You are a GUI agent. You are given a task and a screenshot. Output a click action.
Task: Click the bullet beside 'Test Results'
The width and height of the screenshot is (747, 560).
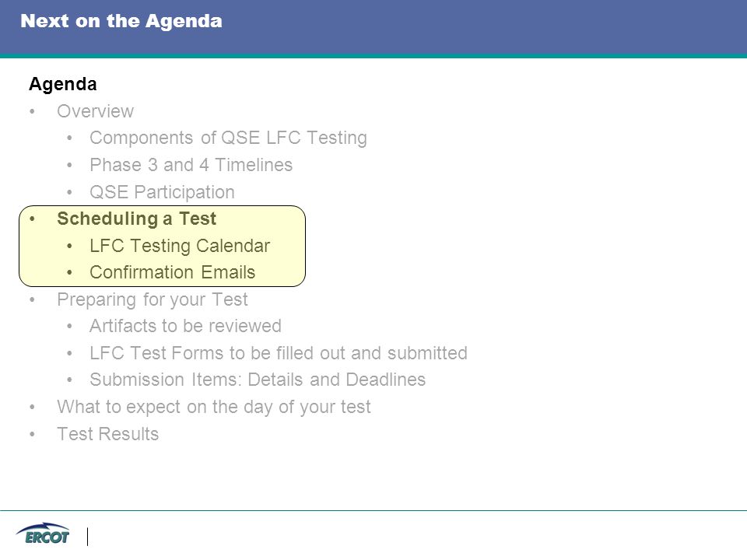[x=33, y=435]
